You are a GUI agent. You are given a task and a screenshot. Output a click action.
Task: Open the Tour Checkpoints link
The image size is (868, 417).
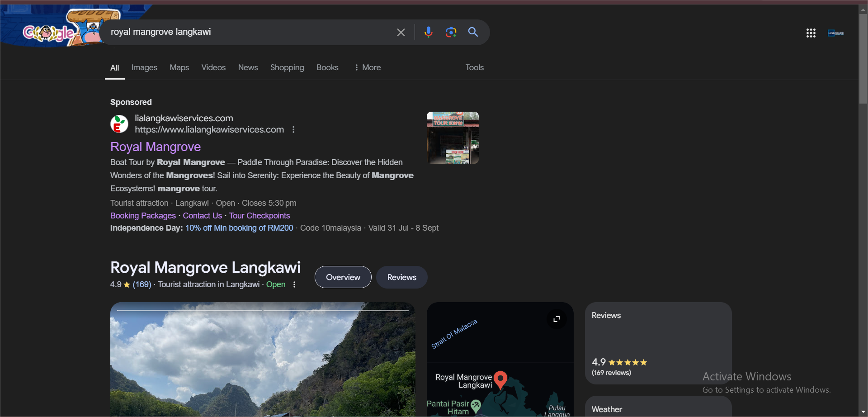pos(259,216)
